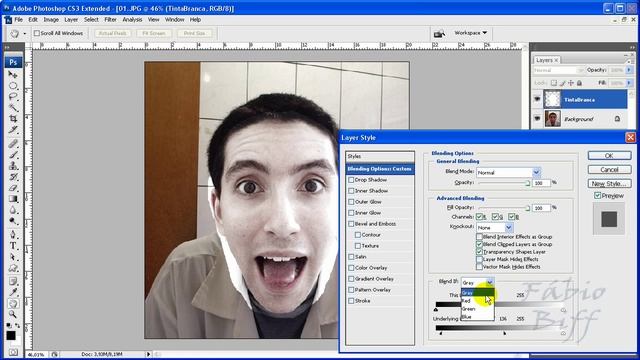Open the Filter menu
The image size is (640, 360).
tap(110, 20)
